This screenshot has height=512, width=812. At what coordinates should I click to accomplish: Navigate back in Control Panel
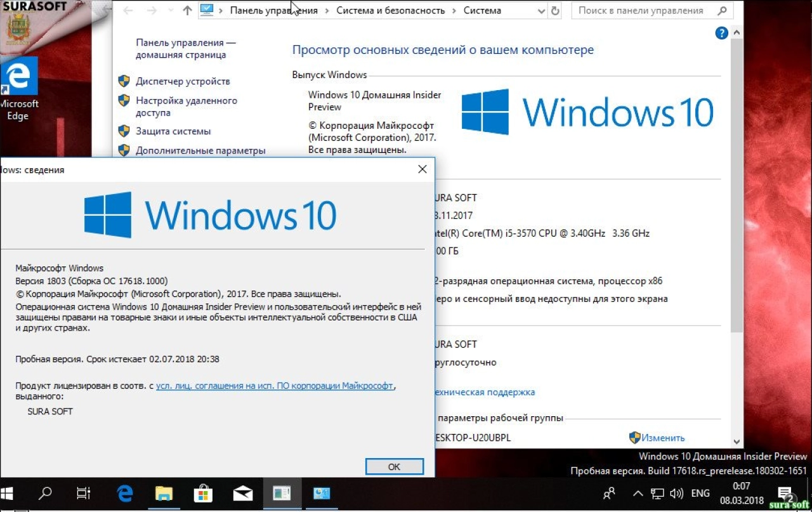click(x=128, y=11)
